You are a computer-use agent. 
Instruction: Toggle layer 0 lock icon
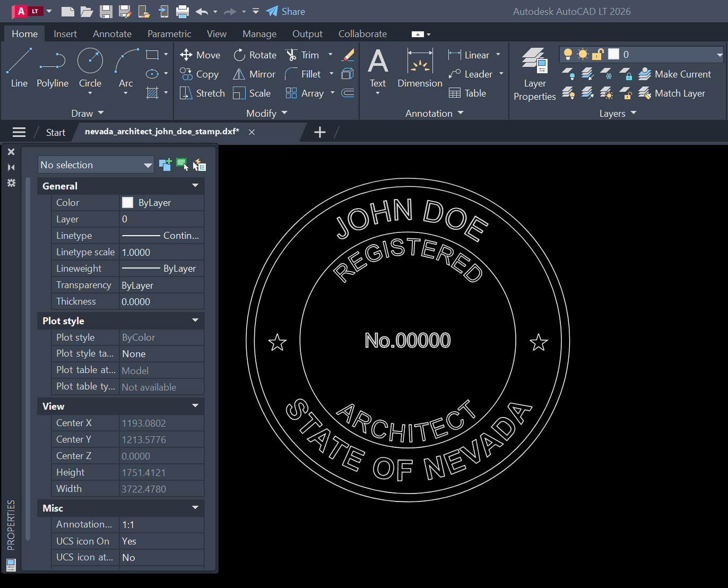598,54
